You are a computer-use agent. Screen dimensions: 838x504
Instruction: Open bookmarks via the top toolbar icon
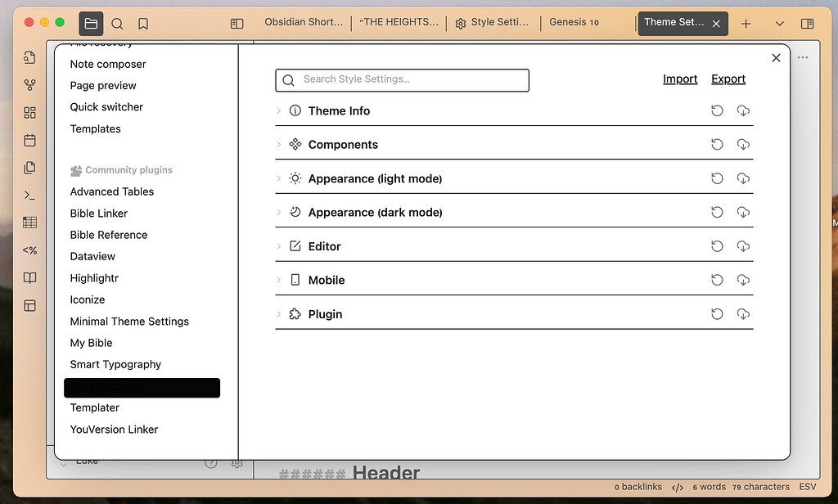click(143, 24)
